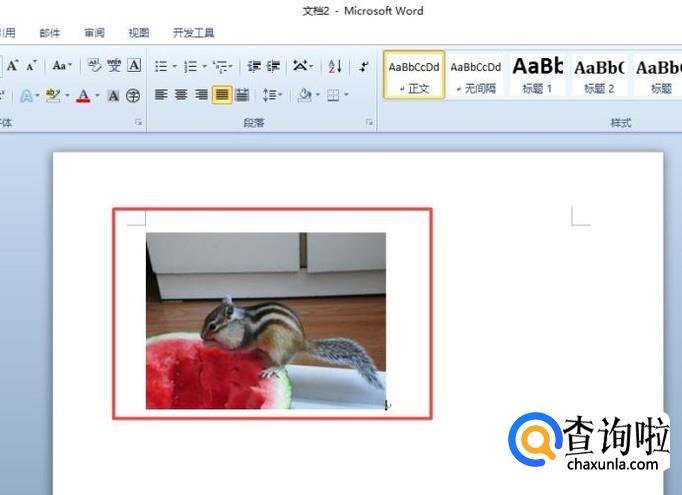Viewport: 682px width, 495px height.
Task: Decrease the paragraph indent
Action: coord(254,67)
